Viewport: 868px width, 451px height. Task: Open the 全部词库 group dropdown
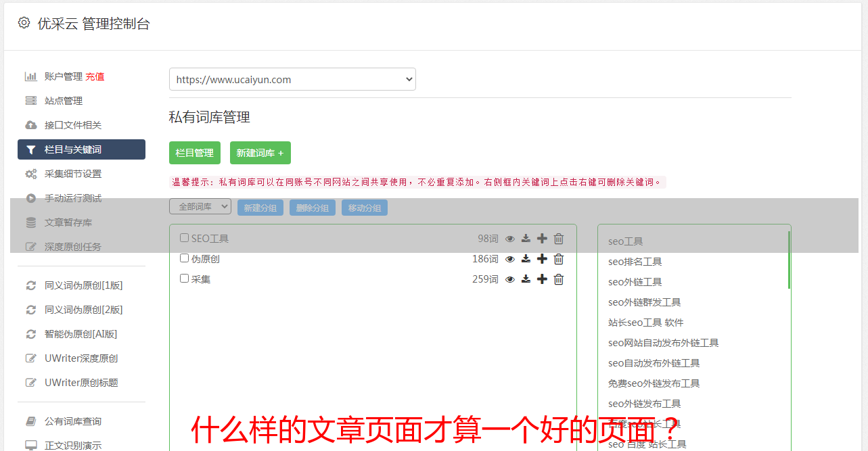coord(200,206)
